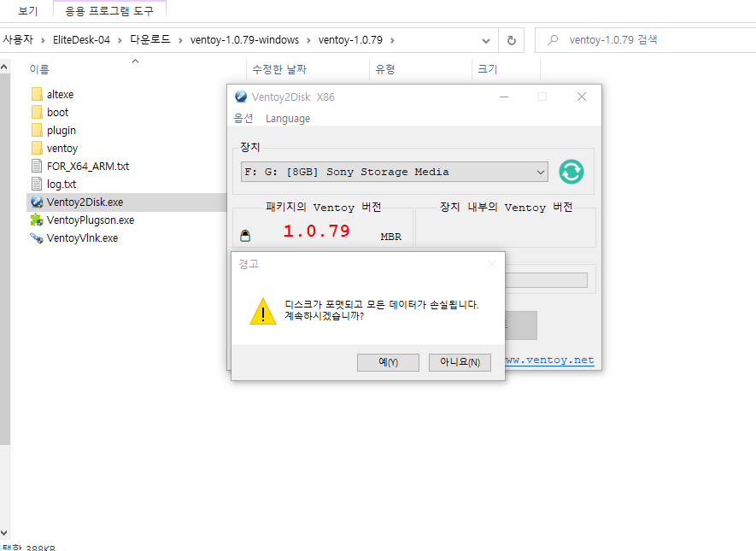Click the FOR_X64_ARM.txt file icon
This screenshot has width=756, height=551.
[37, 166]
